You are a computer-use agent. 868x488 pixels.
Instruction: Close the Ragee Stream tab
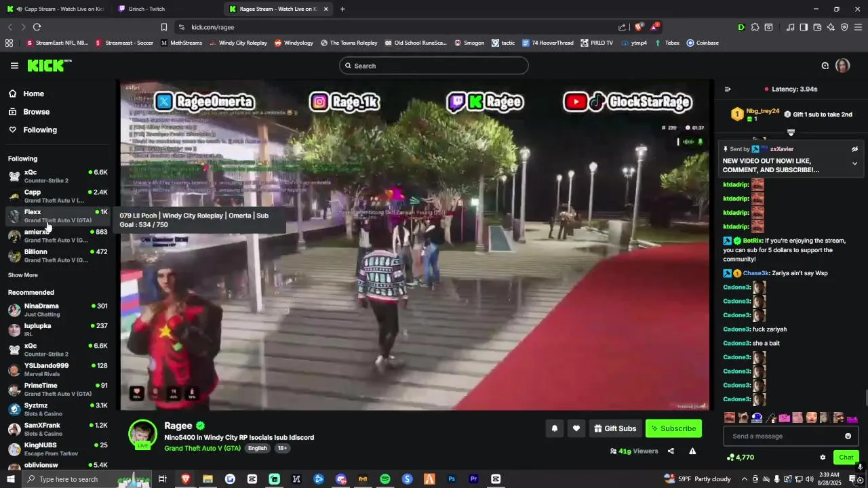326,9
